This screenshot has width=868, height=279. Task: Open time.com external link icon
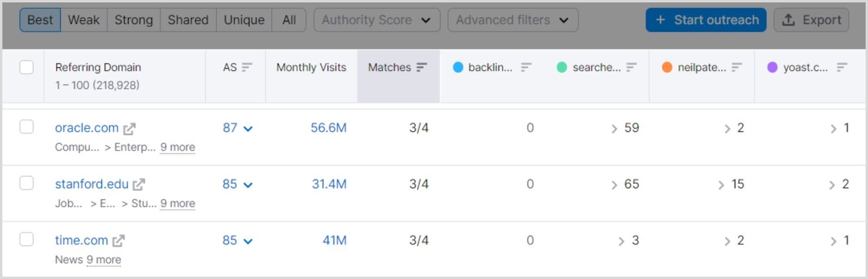point(118,240)
